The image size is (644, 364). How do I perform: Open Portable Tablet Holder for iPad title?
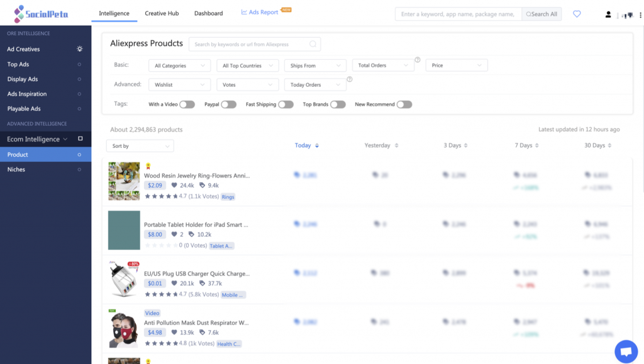click(x=196, y=225)
